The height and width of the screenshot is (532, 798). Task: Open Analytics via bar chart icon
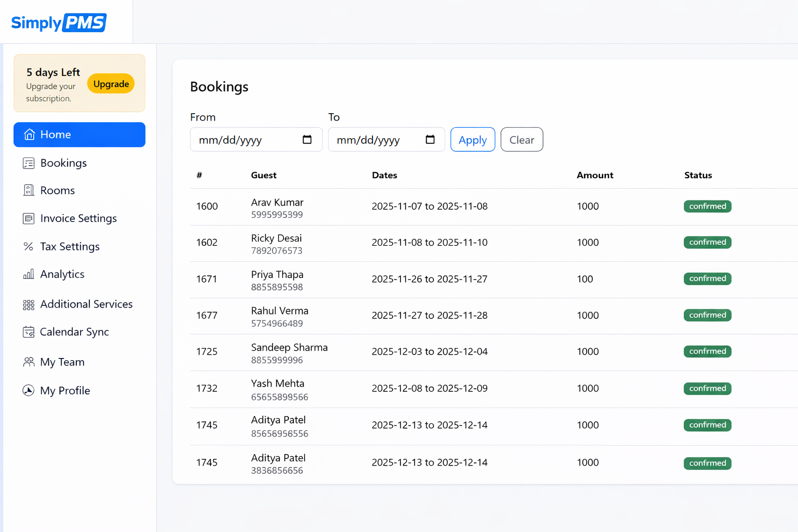tap(29, 274)
